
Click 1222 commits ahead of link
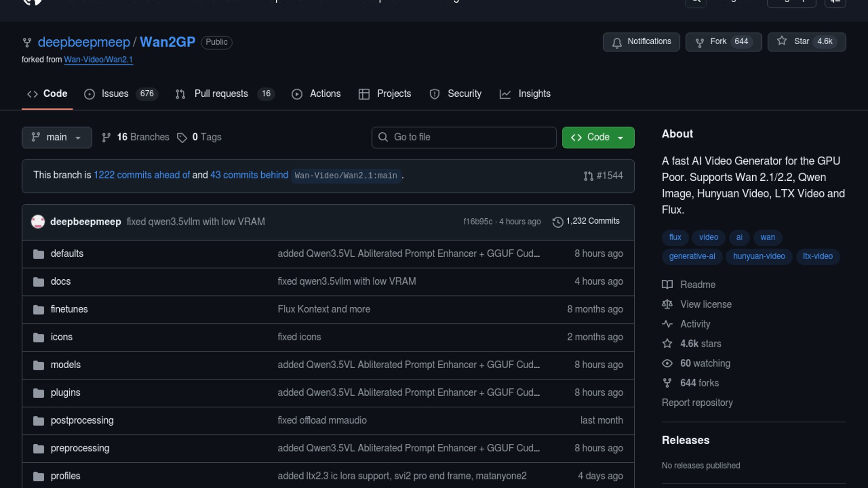142,175
